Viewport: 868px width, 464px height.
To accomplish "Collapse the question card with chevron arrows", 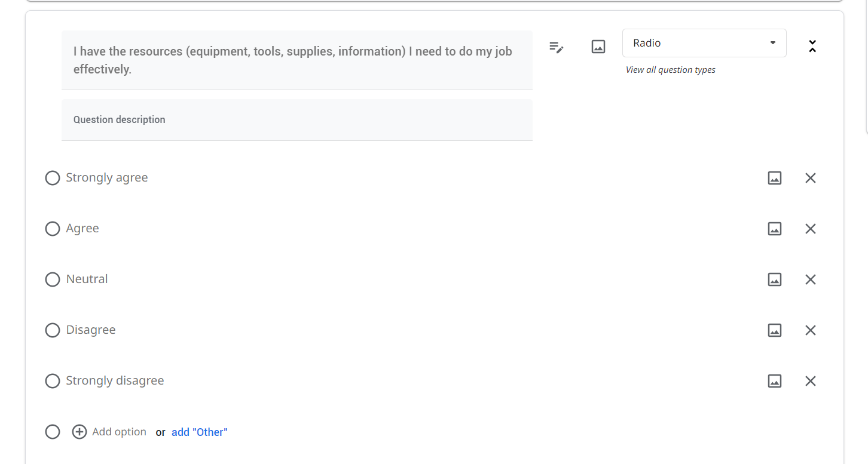I will tap(812, 47).
